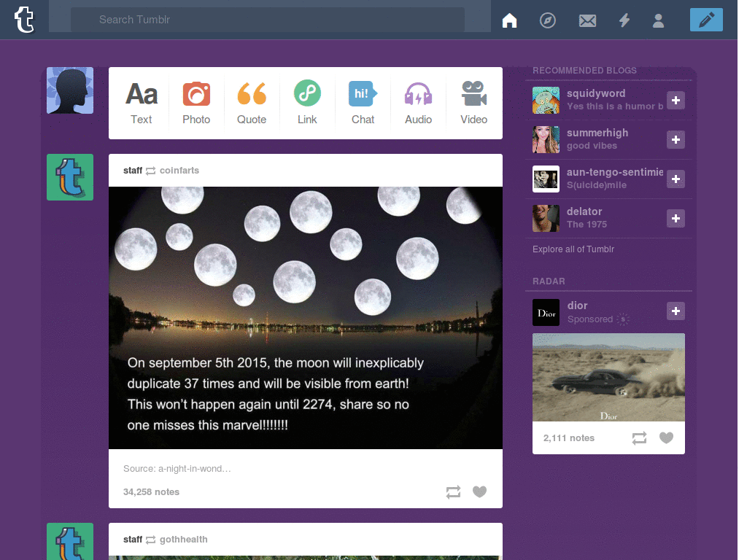Open the squidyword blog name

(596, 93)
